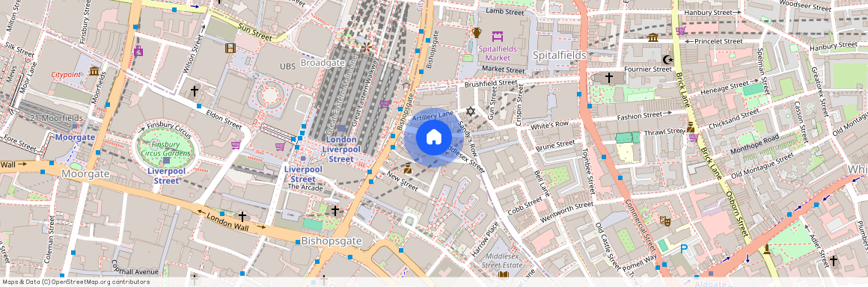
Task: Select the brown figure icon above New Street
Action: (x=407, y=167)
